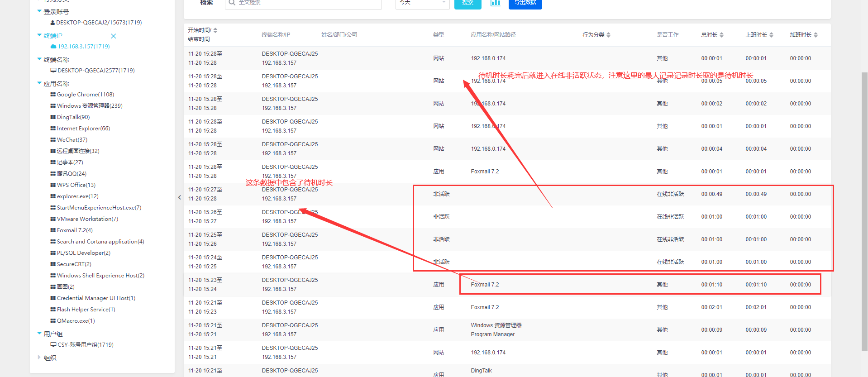Focus the 全文检索 search input
Image resolution: width=868 pixels, height=377 pixels.
coord(303,3)
